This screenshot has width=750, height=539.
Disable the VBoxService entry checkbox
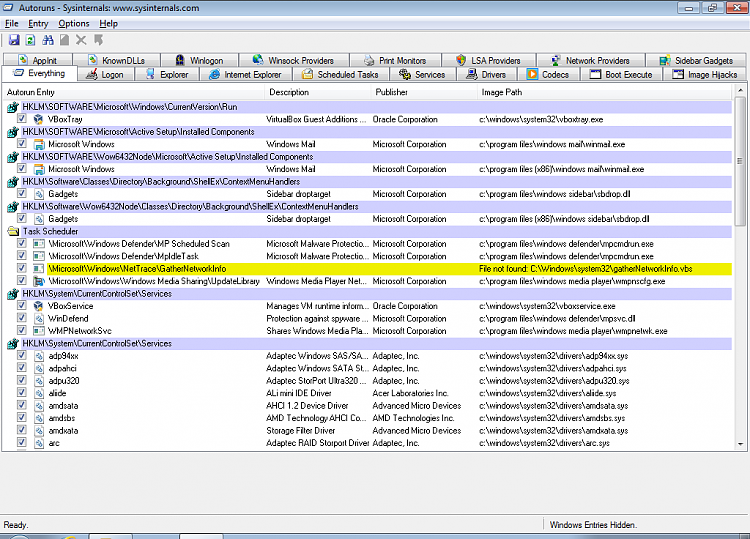(x=22, y=305)
